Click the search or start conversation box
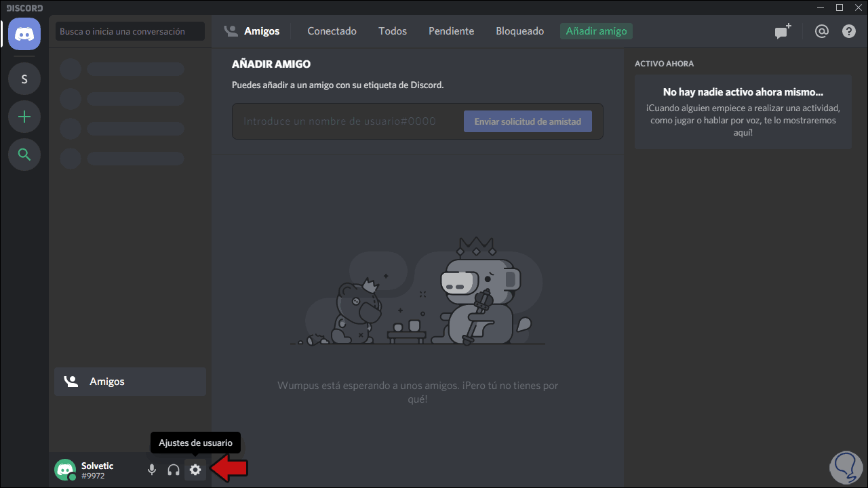This screenshot has height=488, width=868. click(x=130, y=31)
